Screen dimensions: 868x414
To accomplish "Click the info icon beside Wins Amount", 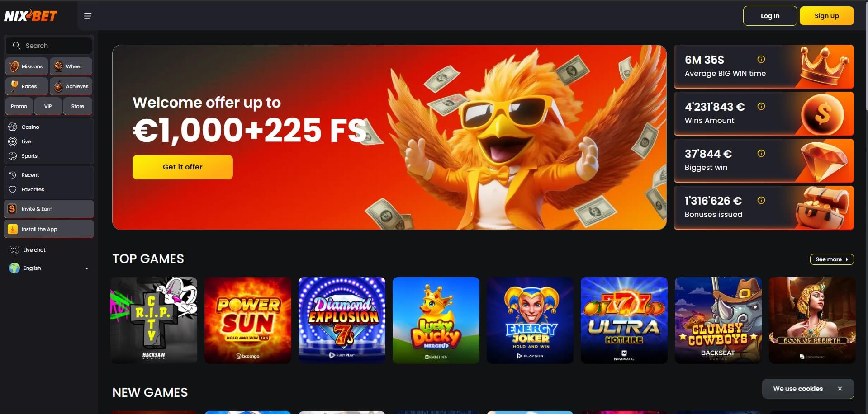I will point(761,106).
